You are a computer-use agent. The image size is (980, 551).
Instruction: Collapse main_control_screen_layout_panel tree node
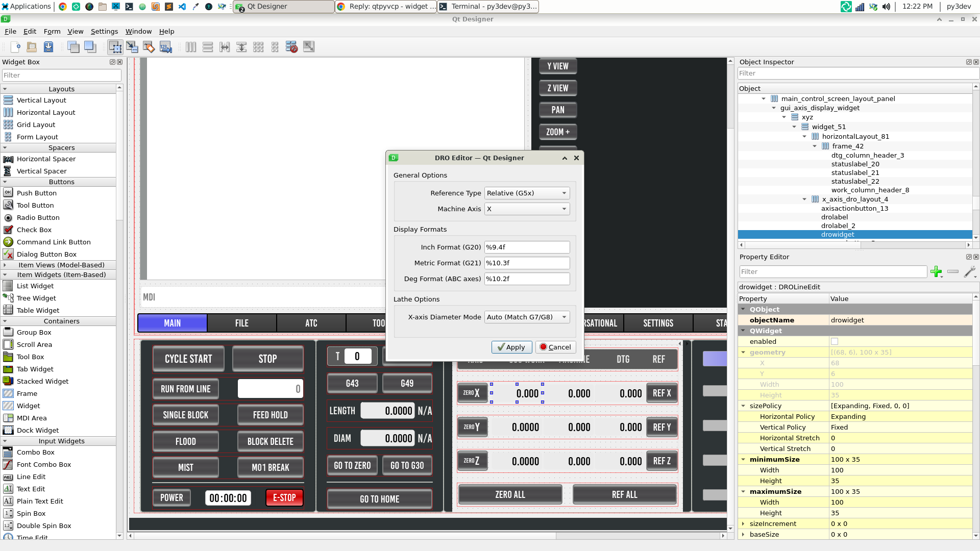click(x=764, y=99)
